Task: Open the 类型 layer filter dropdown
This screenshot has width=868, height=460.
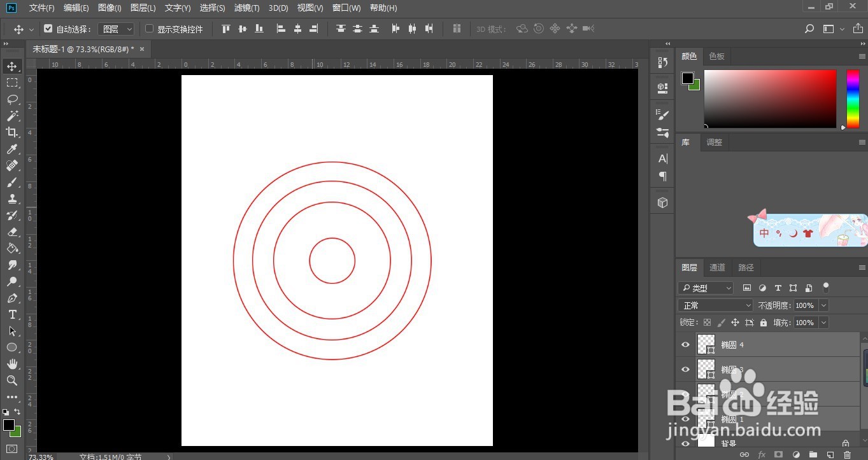Action: click(x=706, y=288)
